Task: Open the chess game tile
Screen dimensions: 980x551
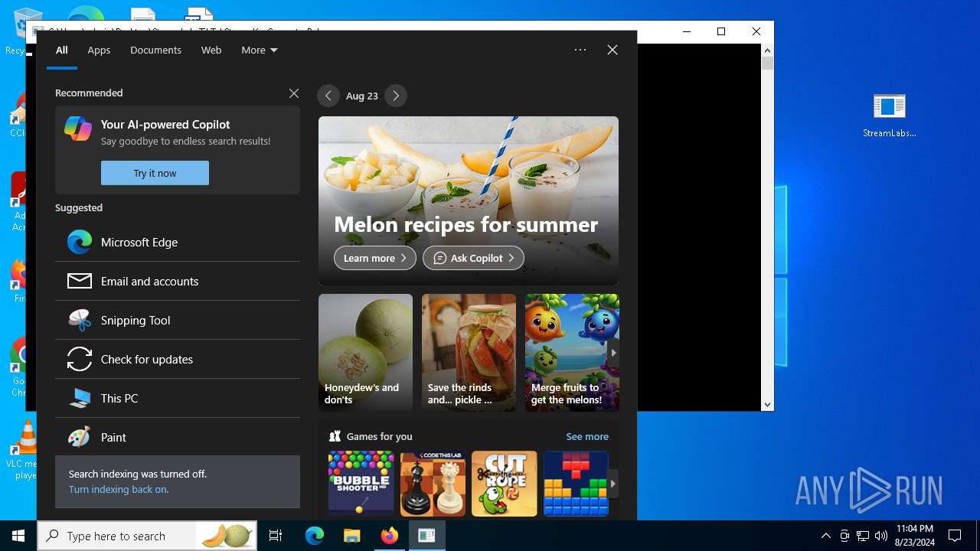Action: pyautogui.click(x=433, y=484)
